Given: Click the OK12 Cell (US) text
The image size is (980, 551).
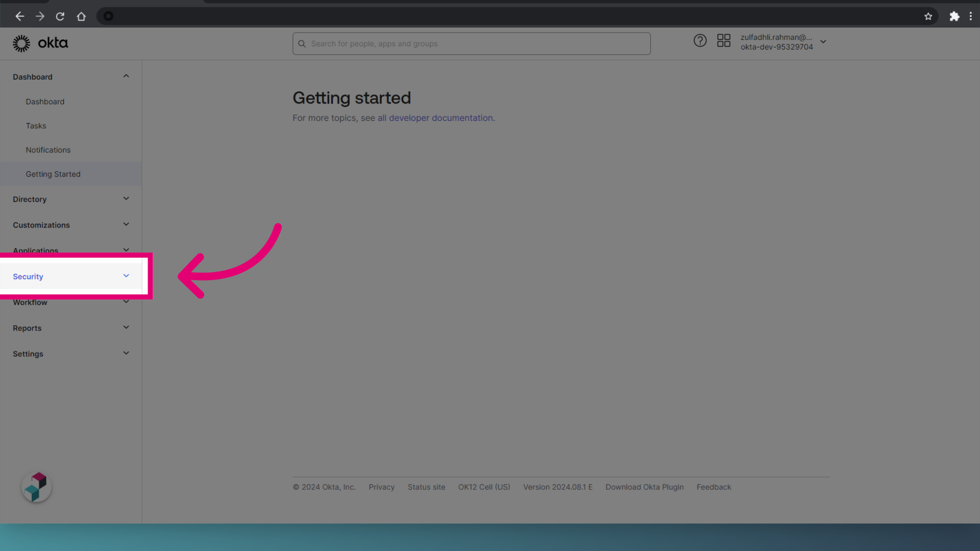Looking at the screenshot, I should (484, 487).
